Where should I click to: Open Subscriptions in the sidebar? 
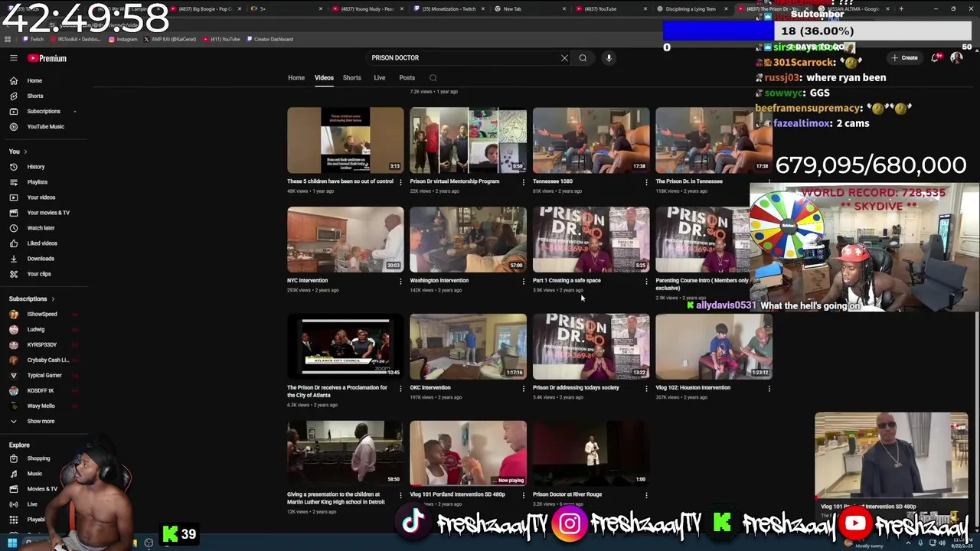pos(44,111)
